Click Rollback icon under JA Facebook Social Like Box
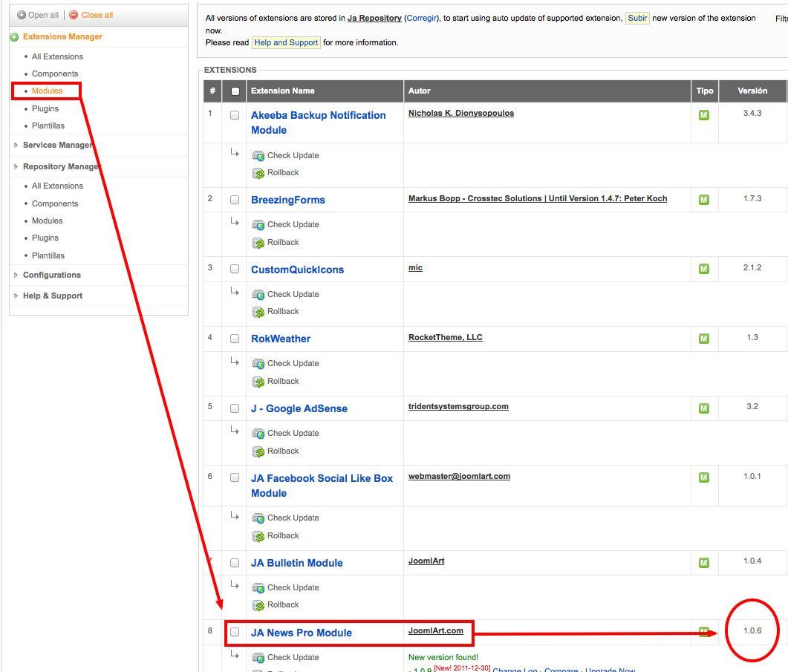This screenshot has width=788, height=672. pyautogui.click(x=258, y=536)
